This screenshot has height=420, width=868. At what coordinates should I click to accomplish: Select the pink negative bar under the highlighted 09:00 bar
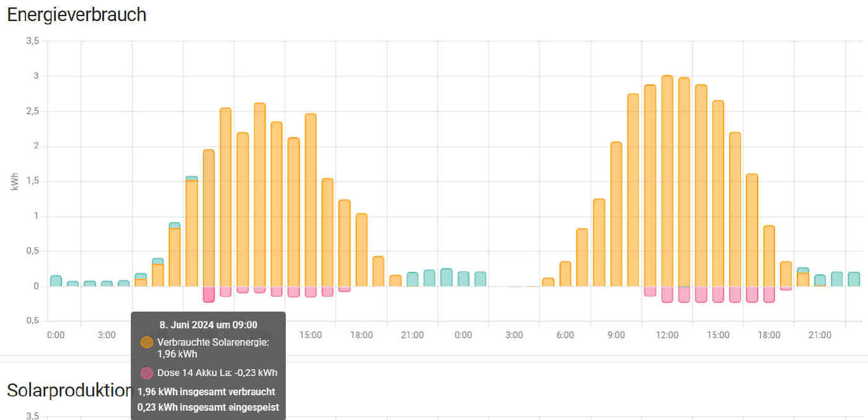[x=209, y=294]
